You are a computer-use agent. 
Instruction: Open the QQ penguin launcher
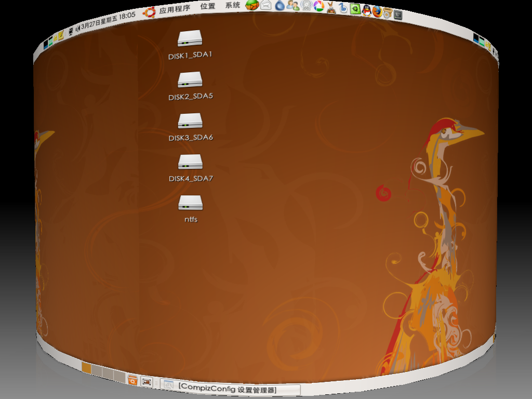tap(366, 10)
